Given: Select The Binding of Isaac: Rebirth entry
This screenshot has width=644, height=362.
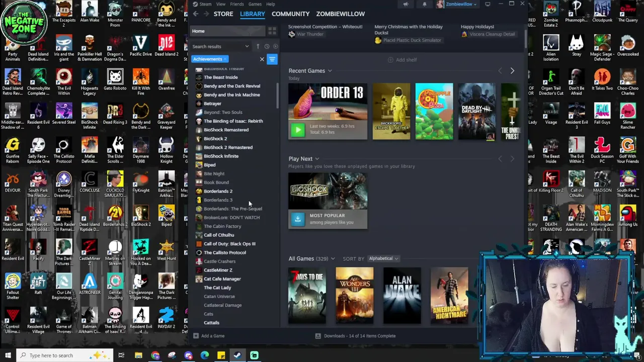Looking at the screenshot, I should coord(233,121).
